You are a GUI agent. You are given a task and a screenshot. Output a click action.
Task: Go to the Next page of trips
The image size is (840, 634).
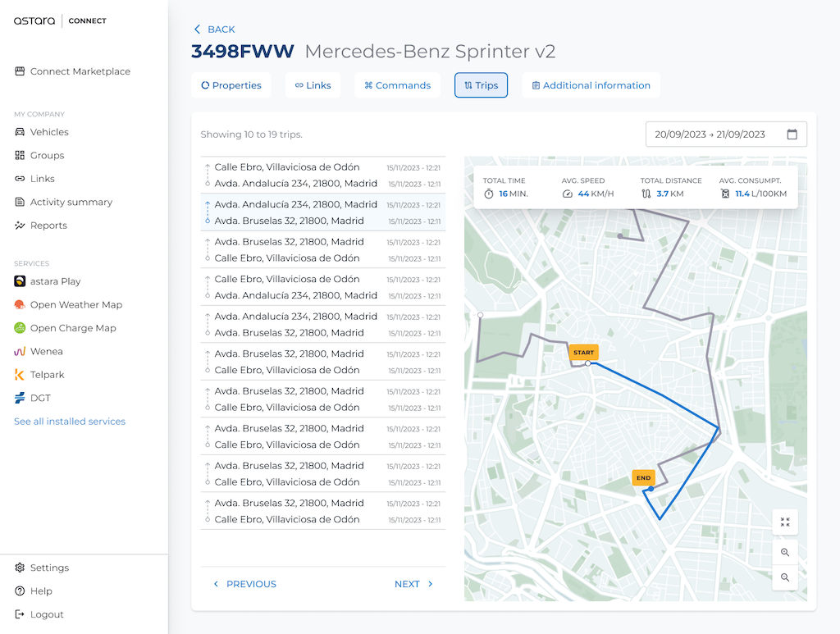coord(413,584)
